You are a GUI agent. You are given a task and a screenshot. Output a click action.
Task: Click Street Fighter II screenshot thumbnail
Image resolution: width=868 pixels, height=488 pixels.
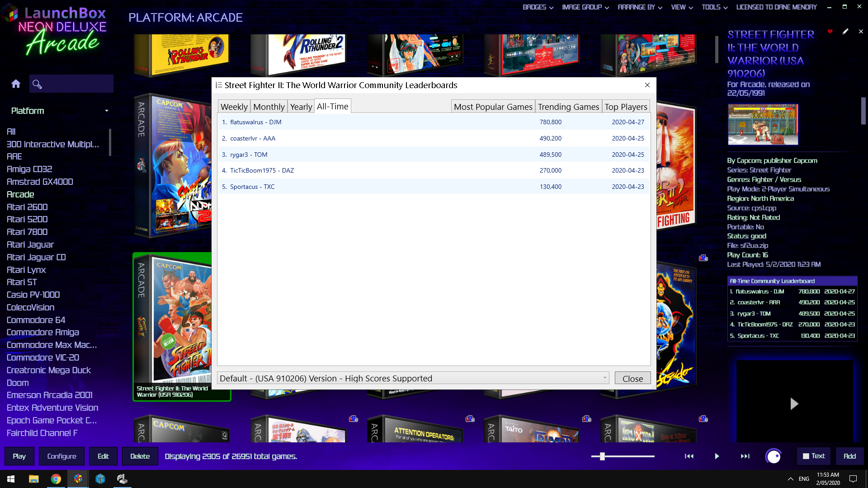click(763, 124)
